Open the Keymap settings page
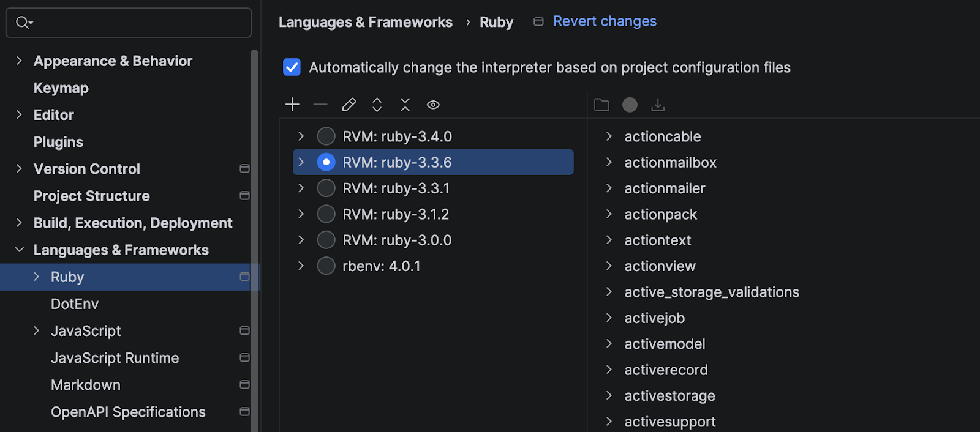The height and width of the screenshot is (432, 980). [x=61, y=88]
